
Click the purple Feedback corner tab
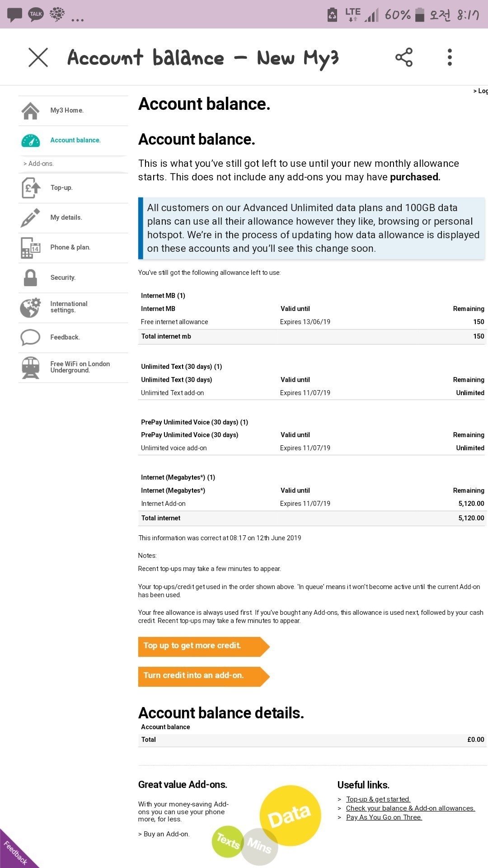point(15,852)
